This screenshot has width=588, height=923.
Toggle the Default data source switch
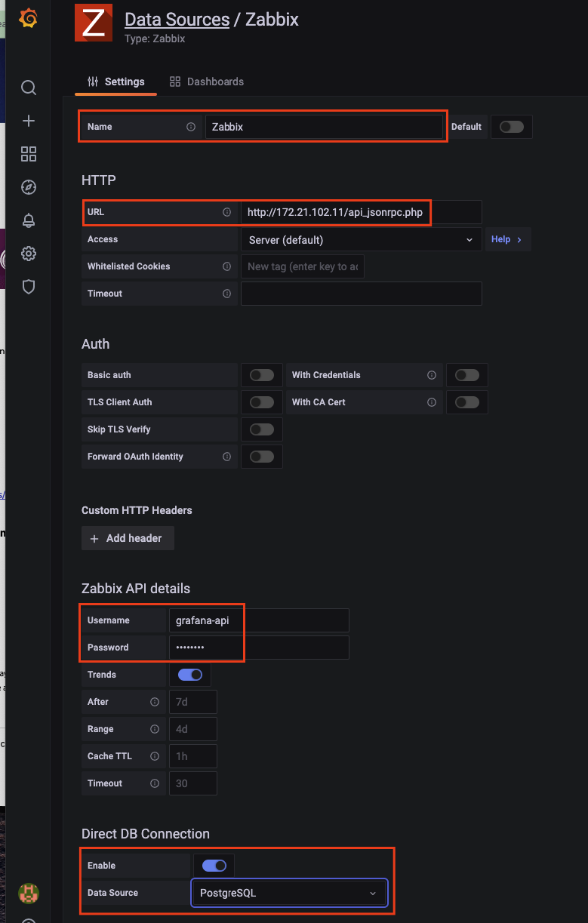pyautogui.click(x=512, y=127)
